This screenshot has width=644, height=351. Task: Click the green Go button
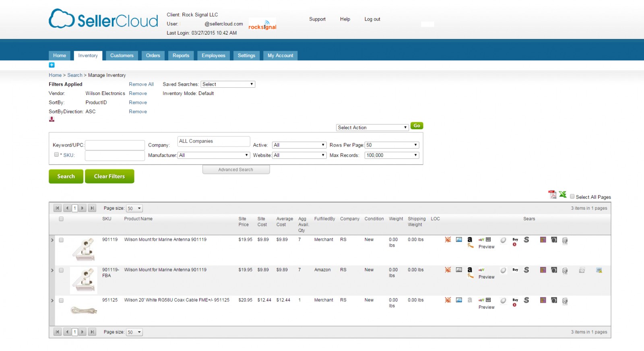[417, 126]
